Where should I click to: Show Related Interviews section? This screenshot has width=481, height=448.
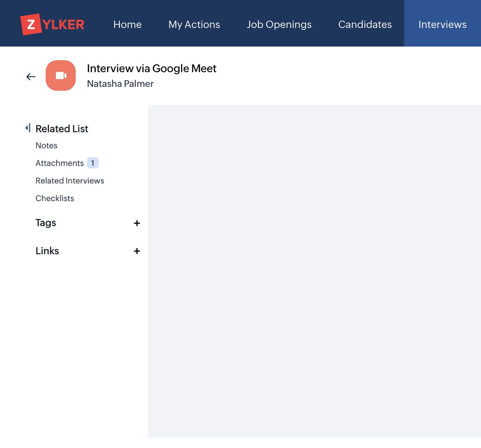pyautogui.click(x=70, y=181)
